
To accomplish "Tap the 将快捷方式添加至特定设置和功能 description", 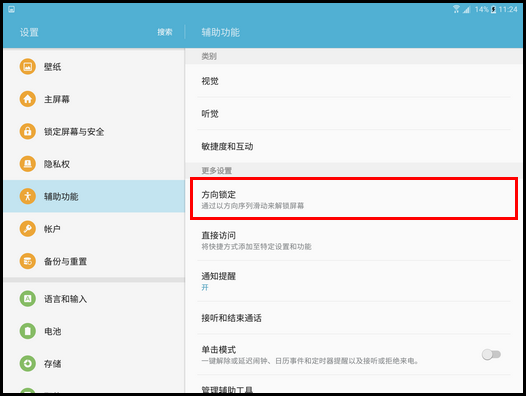I will pyautogui.click(x=256, y=247).
